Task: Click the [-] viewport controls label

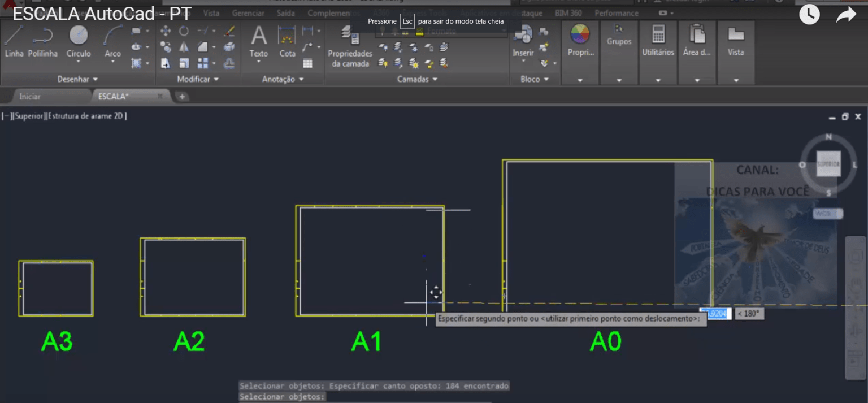Action: point(7,116)
